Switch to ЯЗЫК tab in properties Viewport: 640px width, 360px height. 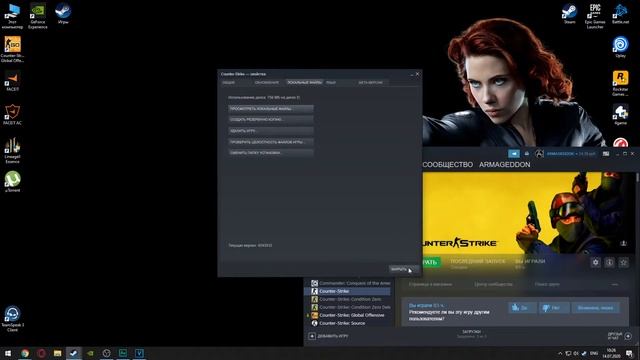click(x=331, y=82)
